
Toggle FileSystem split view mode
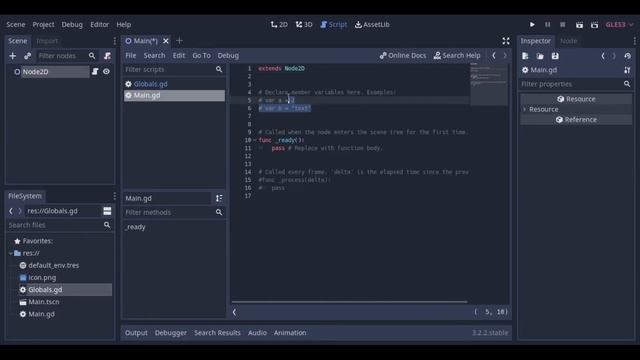coord(107,211)
